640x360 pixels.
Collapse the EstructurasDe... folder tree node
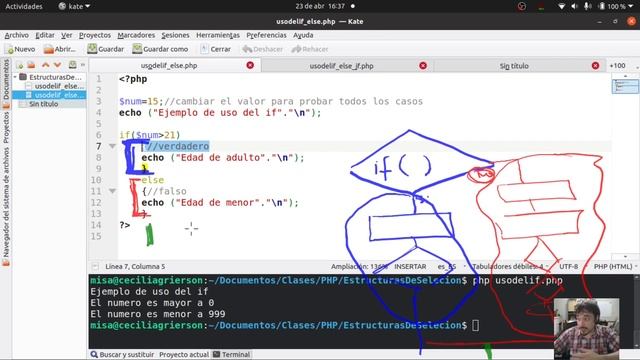coord(15,77)
